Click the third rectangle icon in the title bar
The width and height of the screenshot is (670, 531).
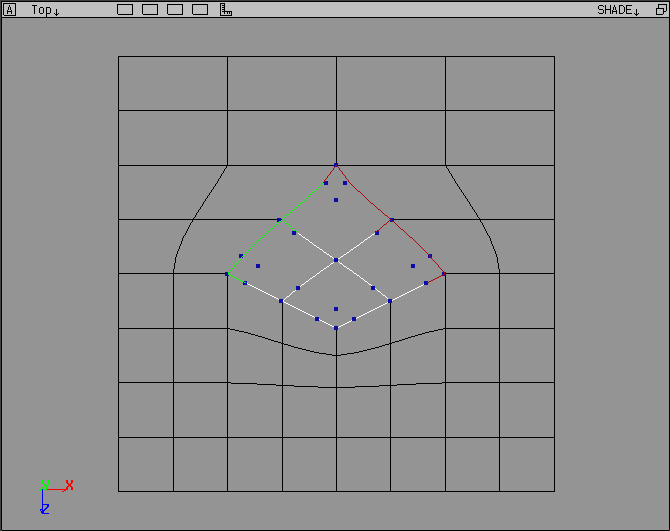[175, 10]
